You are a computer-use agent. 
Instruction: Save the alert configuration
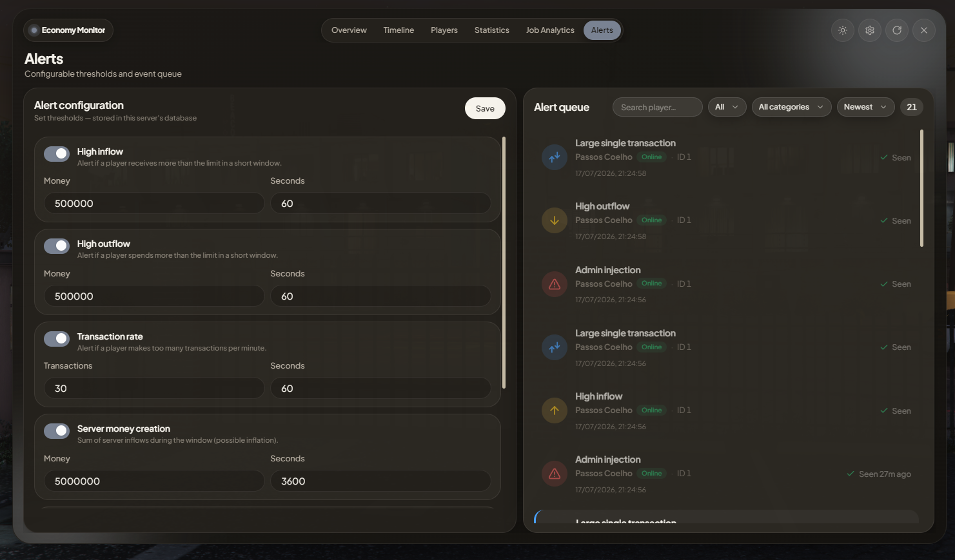(x=485, y=108)
